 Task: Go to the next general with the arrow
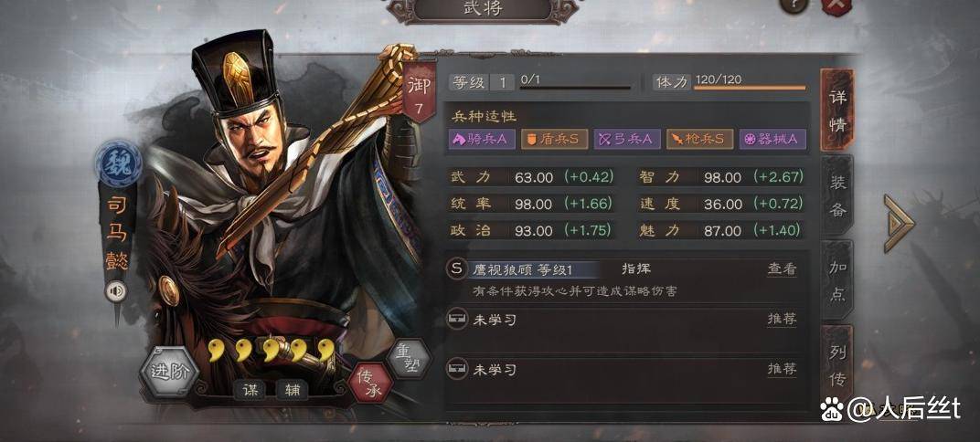click(x=899, y=223)
